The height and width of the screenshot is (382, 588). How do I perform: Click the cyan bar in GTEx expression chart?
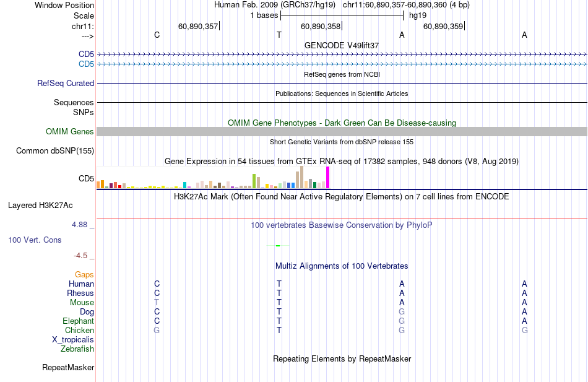pyautogui.click(x=185, y=185)
